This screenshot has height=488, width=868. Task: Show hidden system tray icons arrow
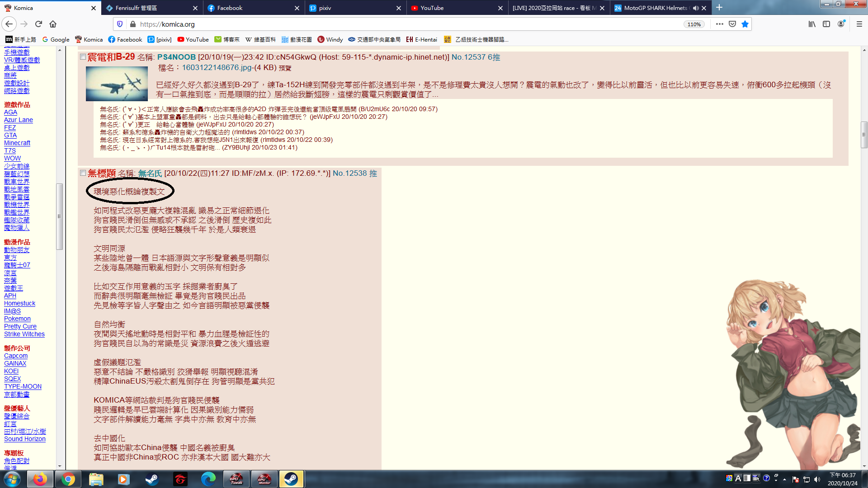[x=784, y=479]
